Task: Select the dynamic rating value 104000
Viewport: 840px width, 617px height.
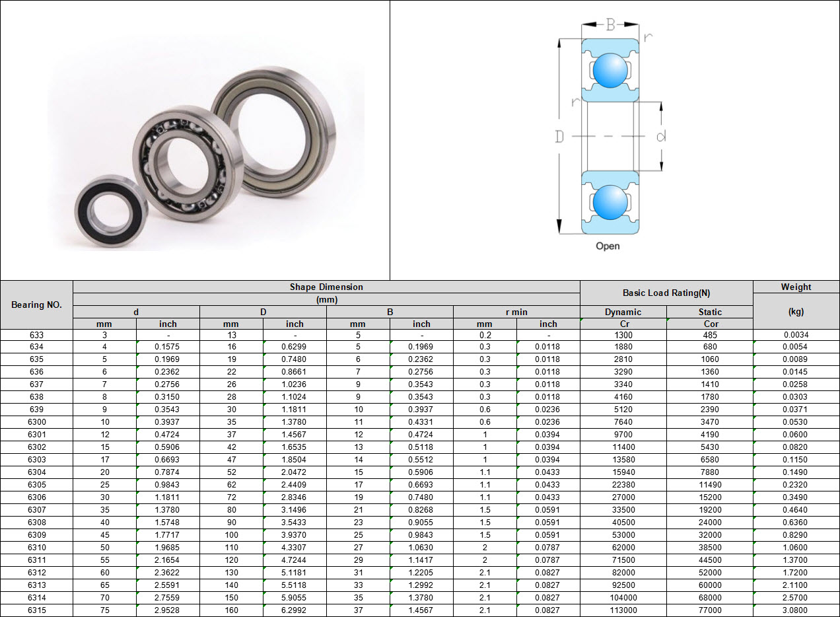Action: (x=623, y=598)
